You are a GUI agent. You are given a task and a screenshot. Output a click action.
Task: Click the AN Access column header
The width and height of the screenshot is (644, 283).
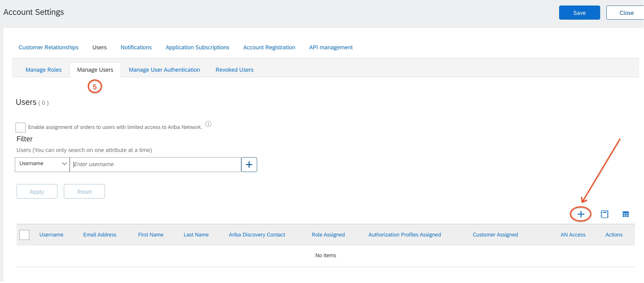(573, 235)
